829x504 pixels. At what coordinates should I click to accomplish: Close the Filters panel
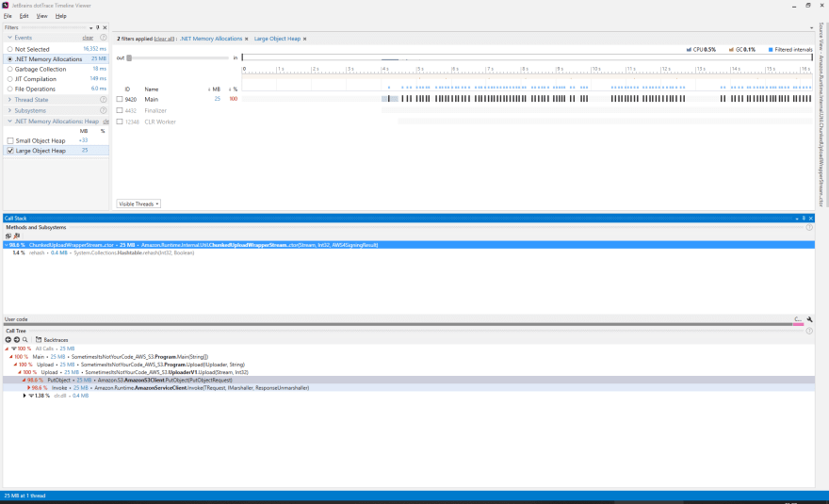[x=105, y=27]
